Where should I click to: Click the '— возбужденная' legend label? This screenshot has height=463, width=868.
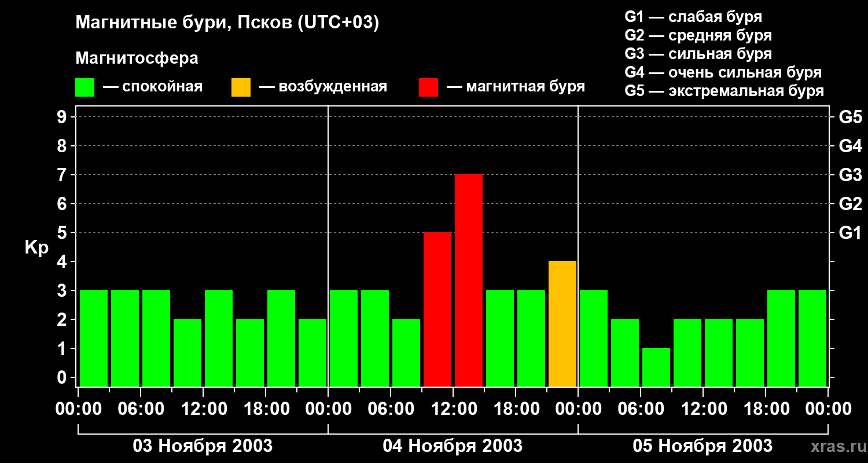pyautogui.click(x=323, y=87)
